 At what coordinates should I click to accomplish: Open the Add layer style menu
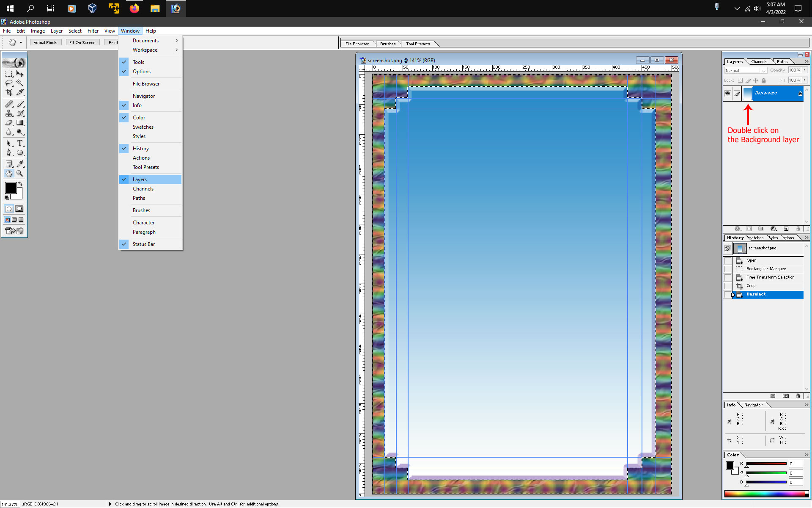click(x=738, y=229)
